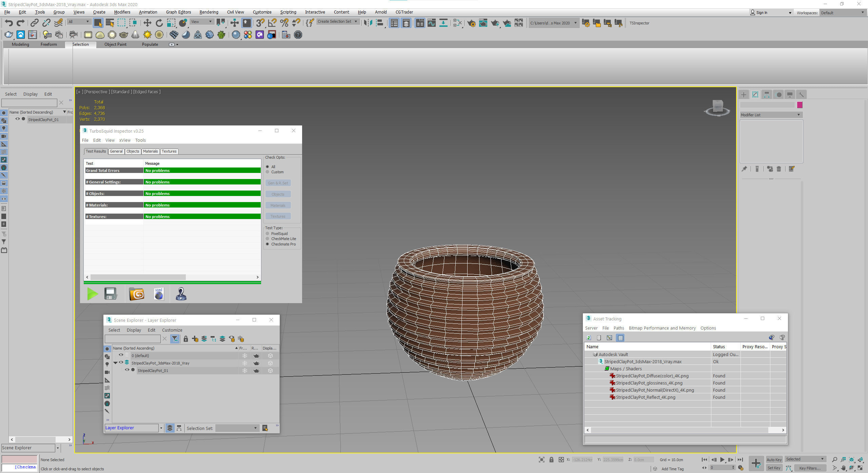Open the Modify command panel tab
The image size is (868, 473).
coord(755,95)
